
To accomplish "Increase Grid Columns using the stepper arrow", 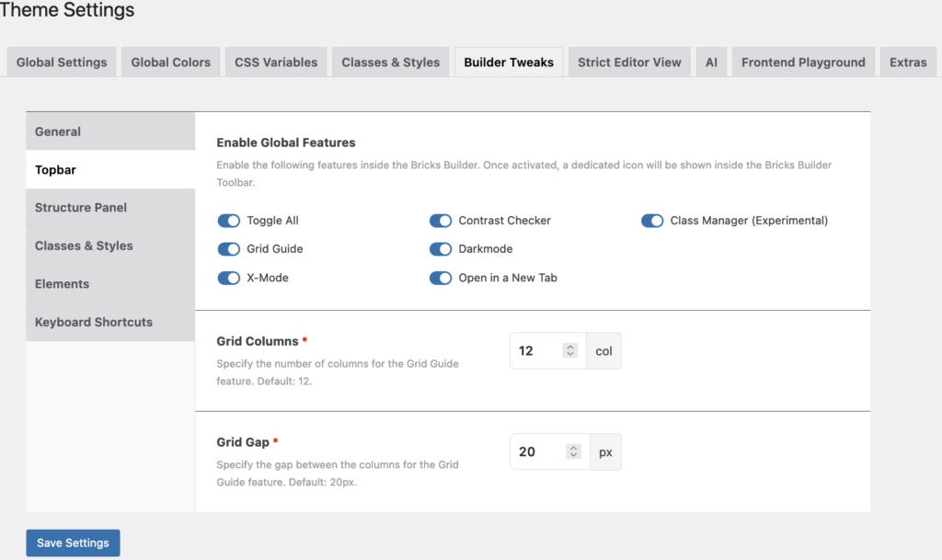I will (570, 345).
